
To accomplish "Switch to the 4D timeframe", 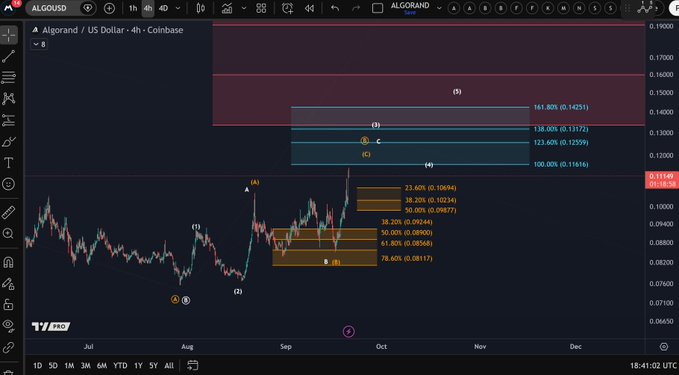I will pyautogui.click(x=163, y=8).
